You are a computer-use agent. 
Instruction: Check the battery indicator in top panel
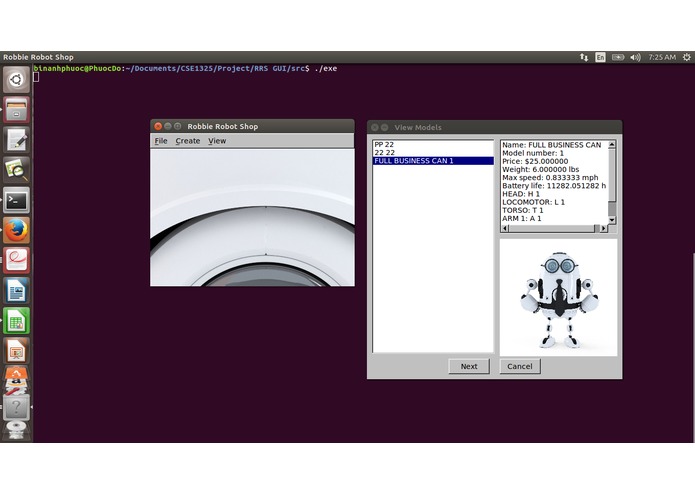coord(618,57)
